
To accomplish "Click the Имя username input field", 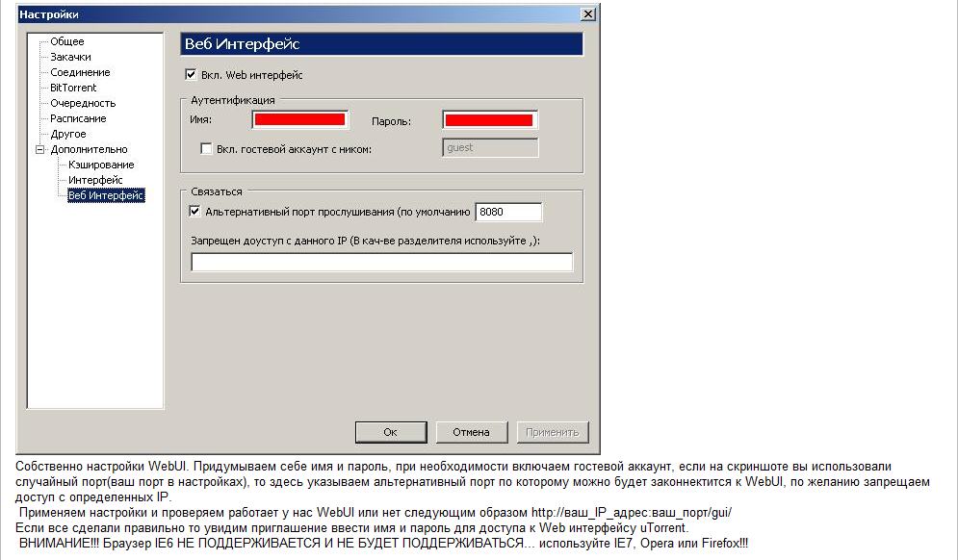I will 300,119.
